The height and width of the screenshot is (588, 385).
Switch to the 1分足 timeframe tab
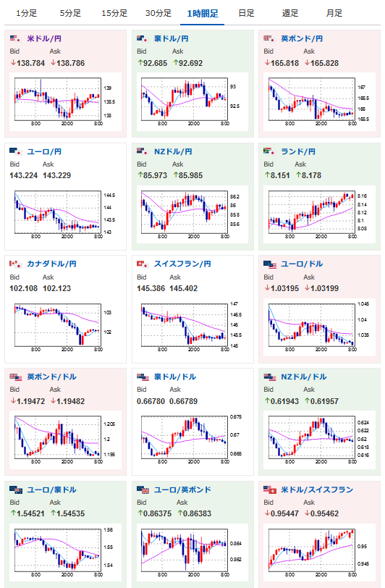click(26, 13)
